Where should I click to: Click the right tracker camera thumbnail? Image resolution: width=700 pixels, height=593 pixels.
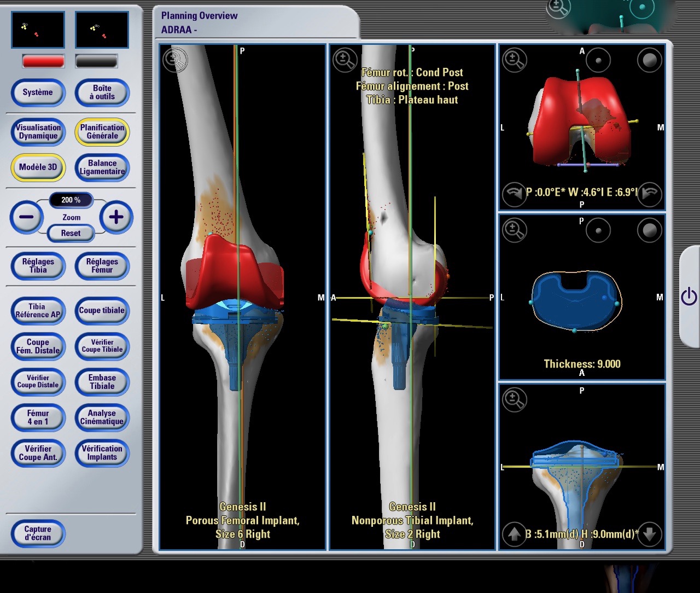pyautogui.click(x=102, y=30)
